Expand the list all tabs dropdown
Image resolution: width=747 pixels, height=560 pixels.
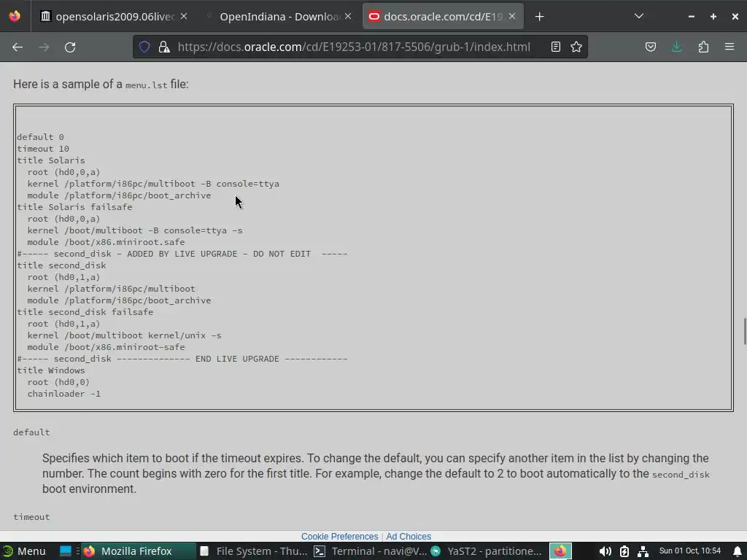tap(639, 16)
